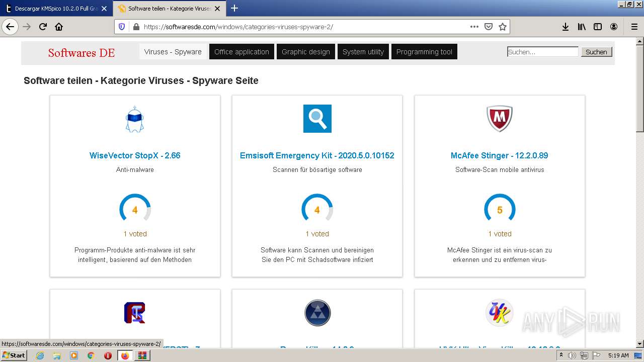Launch Chrome from the taskbar
The height and width of the screenshot is (362, 644).
pyautogui.click(x=91, y=355)
